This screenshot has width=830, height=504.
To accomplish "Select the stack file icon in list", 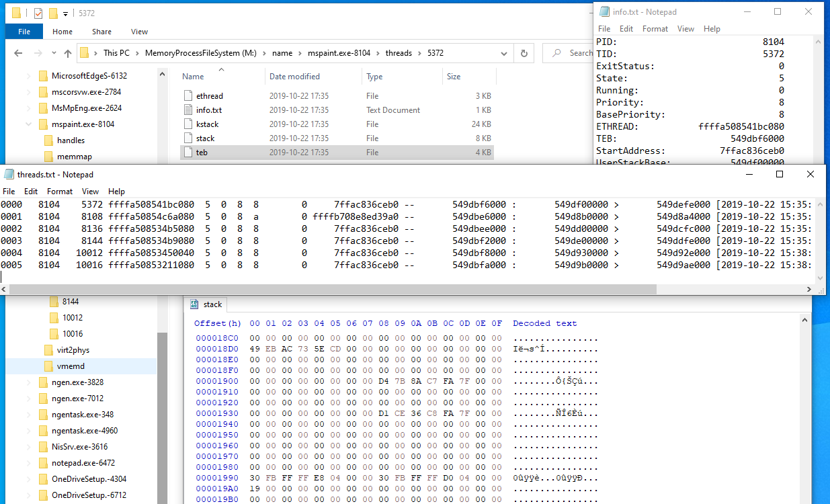I will (188, 138).
